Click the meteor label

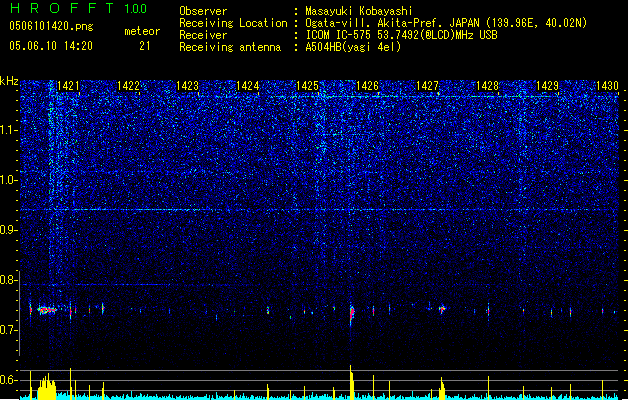[x=142, y=31]
